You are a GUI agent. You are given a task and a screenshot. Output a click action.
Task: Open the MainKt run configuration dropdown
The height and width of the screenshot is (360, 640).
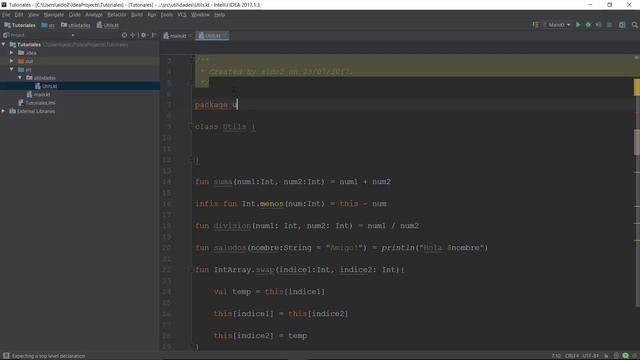click(557, 25)
